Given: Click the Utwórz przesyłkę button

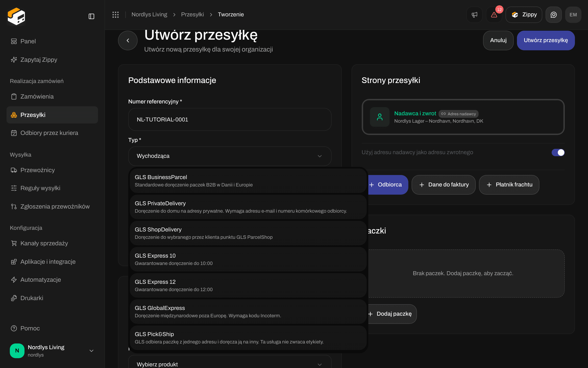Looking at the screenshot, I should coord(546,40).
